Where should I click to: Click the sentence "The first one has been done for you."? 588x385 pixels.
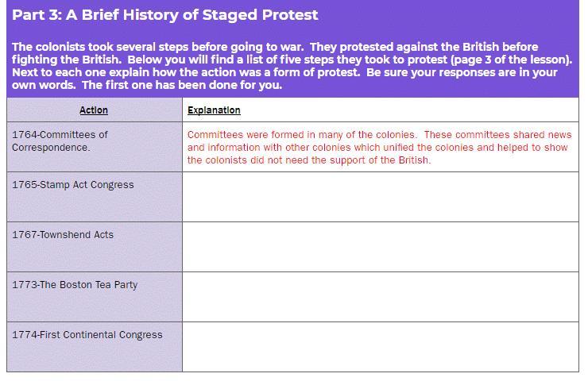tap(182, 85)
